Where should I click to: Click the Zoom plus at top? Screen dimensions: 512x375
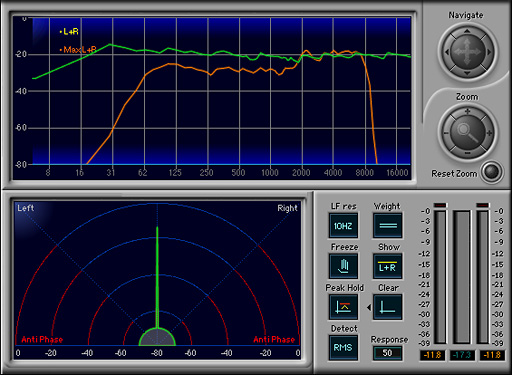[467, 111]
